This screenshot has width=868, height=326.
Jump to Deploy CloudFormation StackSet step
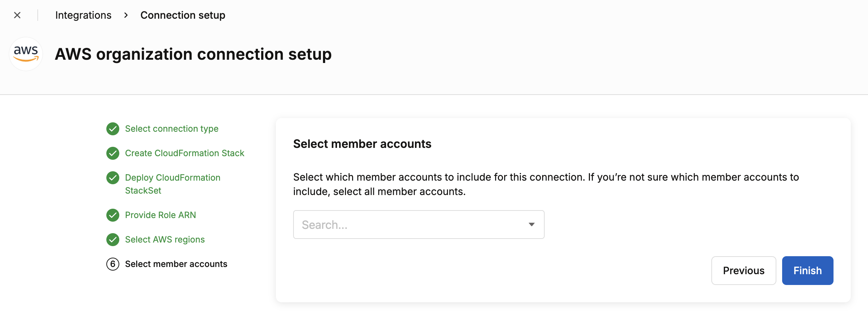pyautogui.click(x=173, y=184)
